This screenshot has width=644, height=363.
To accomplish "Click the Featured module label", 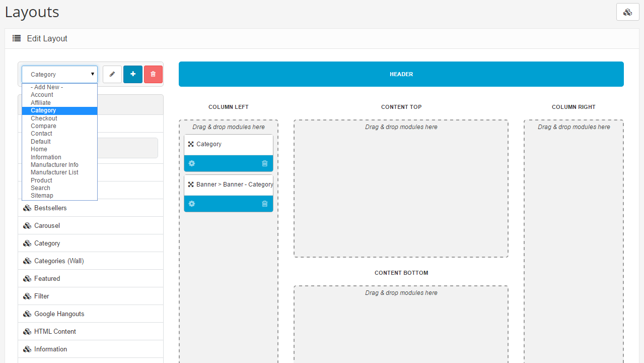I will pos(47,278).
